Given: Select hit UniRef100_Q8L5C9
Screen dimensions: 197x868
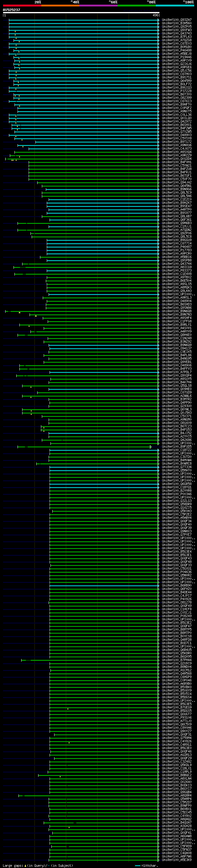Looking at the screenshot, I should [177, 193].
